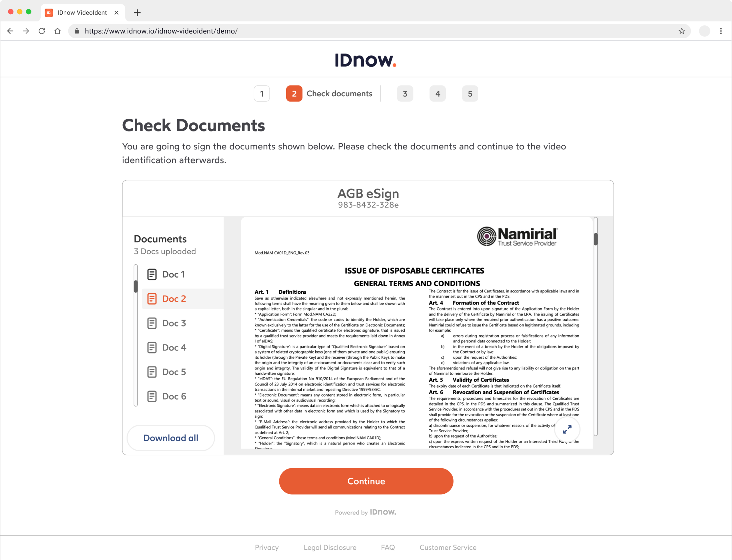Click the Continue button
The width and height of the screenshot is (732, 560).
click(366, 481)
